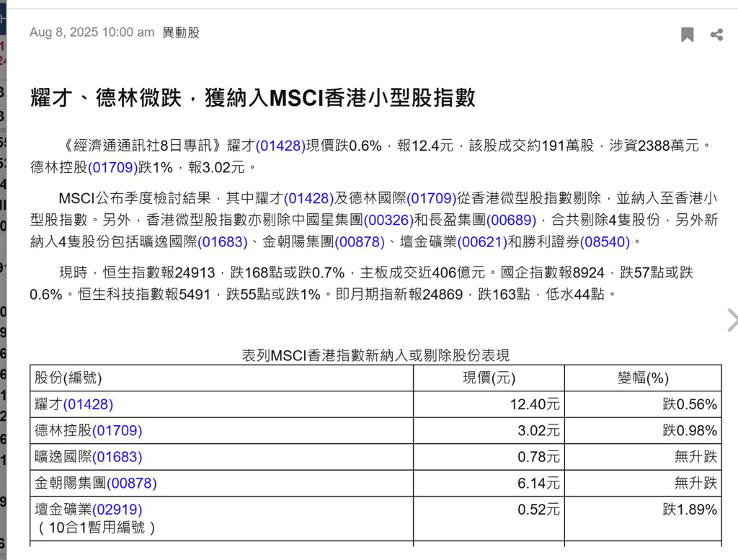This screenshot has height=560, width=738.
Task: Open 德林控股 (01709) link in first paragraph
Action: pos(113,167)
